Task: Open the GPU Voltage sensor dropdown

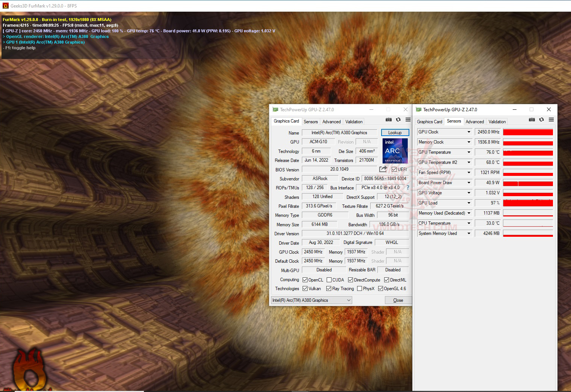Action: tap(469, 193)
